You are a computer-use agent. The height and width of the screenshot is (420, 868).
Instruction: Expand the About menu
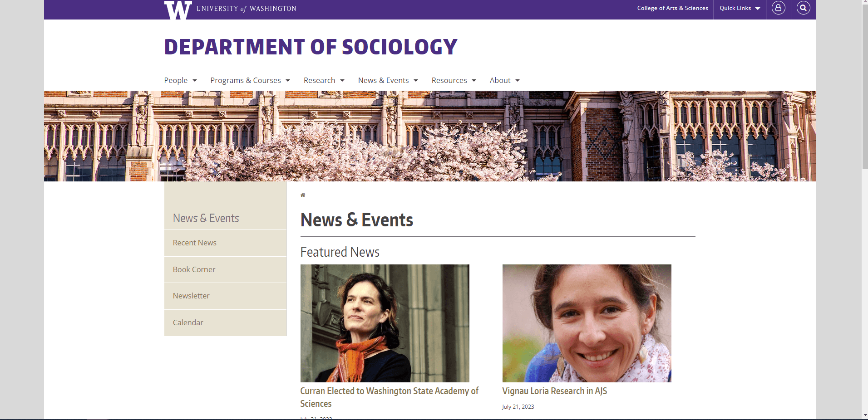(504, 80)
